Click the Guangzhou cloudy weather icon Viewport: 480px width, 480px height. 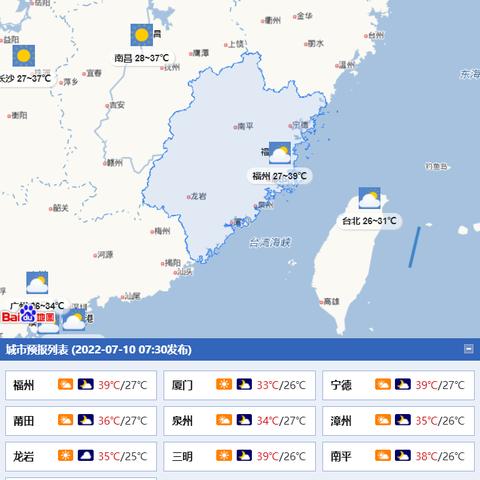(37, 283)
